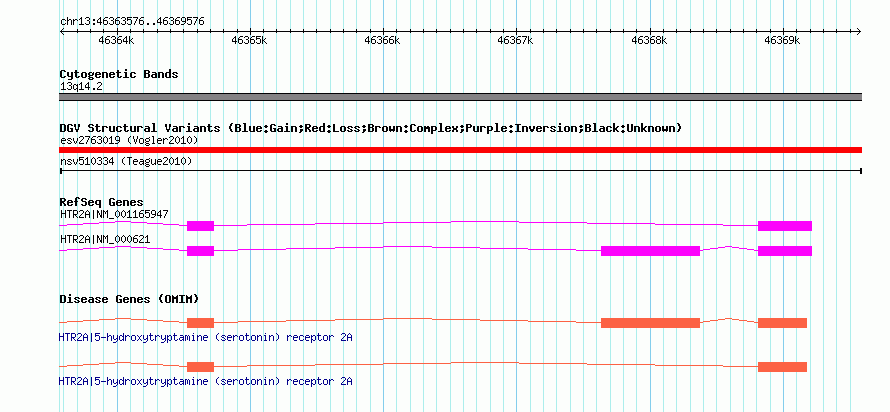
Task: Open the esv2763019 (Vogler2010) variant label
Action: (129, 140)
